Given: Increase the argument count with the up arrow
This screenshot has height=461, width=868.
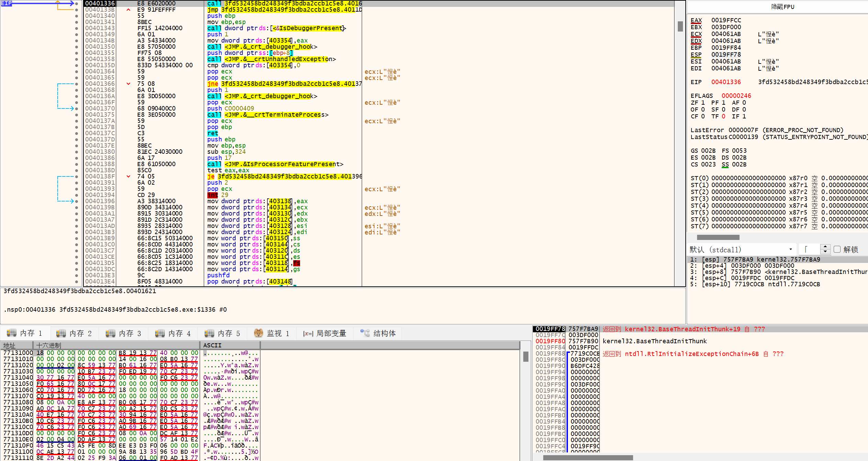Looking at the screenshot, I should [x=825, y=246].
